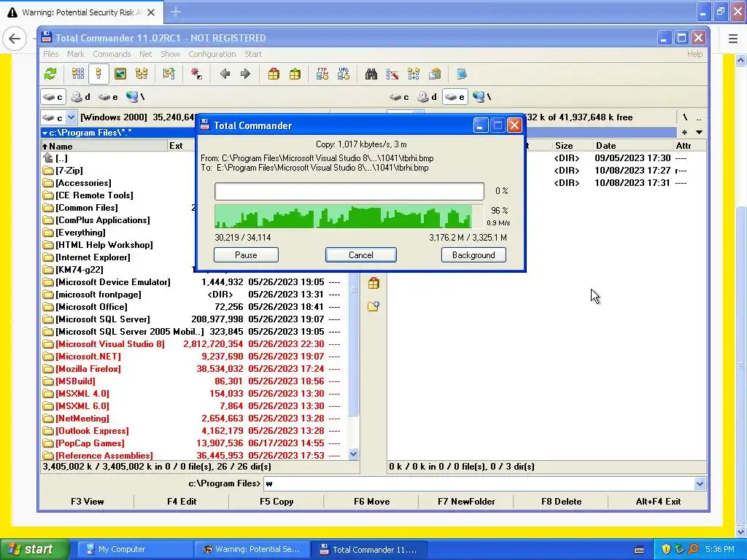Click the F7 NewFolder button
Image resolution: width=747 pixels, height=560 pixels.
tap(466, 502)
